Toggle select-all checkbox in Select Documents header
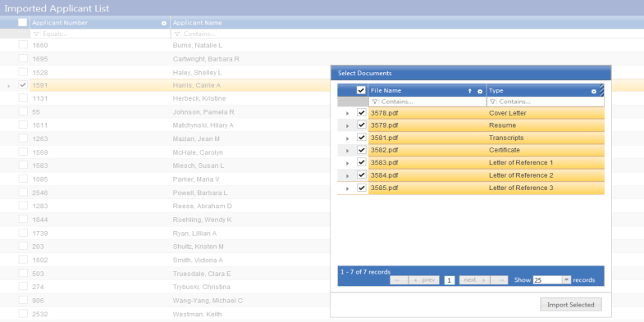The width and height of the screenshot is (644, 322). coord(361,90)
